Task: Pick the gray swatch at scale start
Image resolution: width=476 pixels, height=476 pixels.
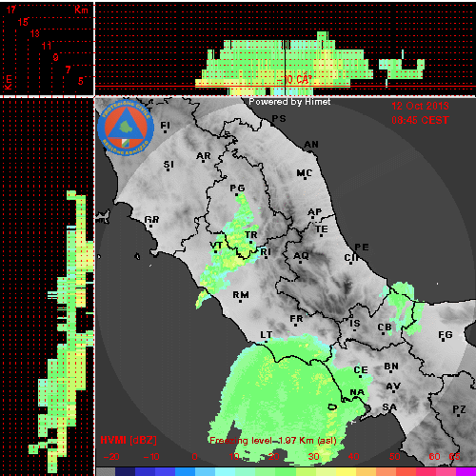Action: (106, 471)
